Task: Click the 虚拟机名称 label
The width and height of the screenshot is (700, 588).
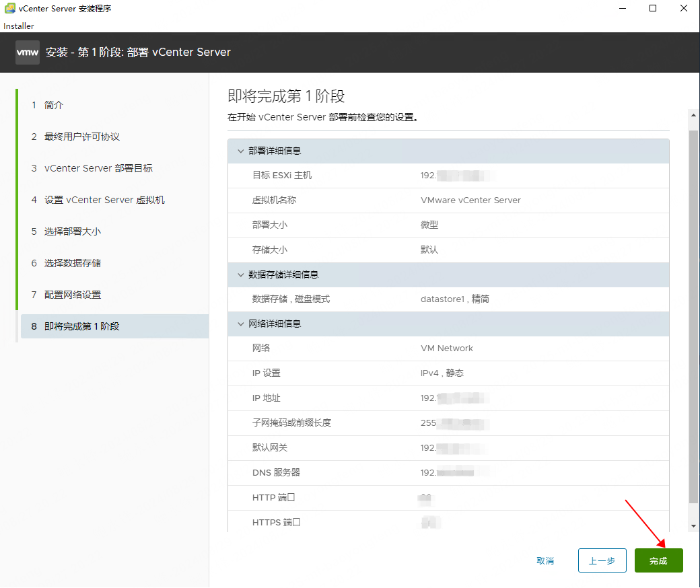Action: click(274, 200)
